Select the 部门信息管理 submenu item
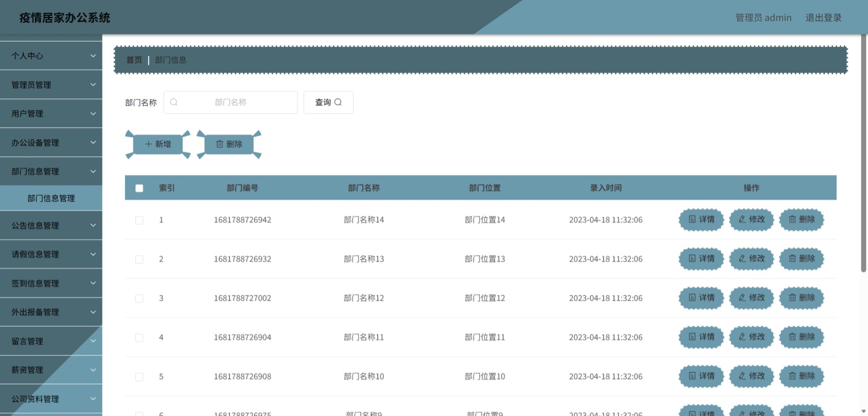Viewport: 868px width, 416px height. (x=51, y=198)
